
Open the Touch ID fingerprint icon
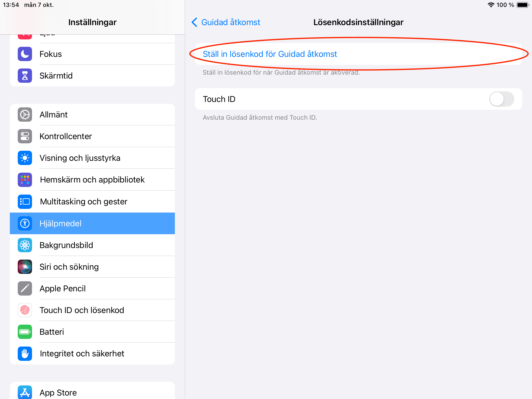25,310
